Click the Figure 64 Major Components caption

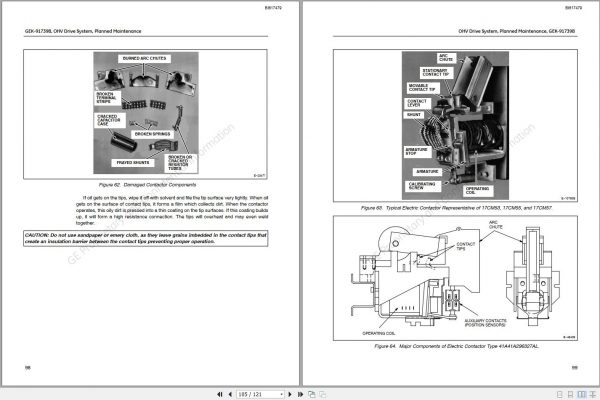pyautogui.click(x=456, y=346)
